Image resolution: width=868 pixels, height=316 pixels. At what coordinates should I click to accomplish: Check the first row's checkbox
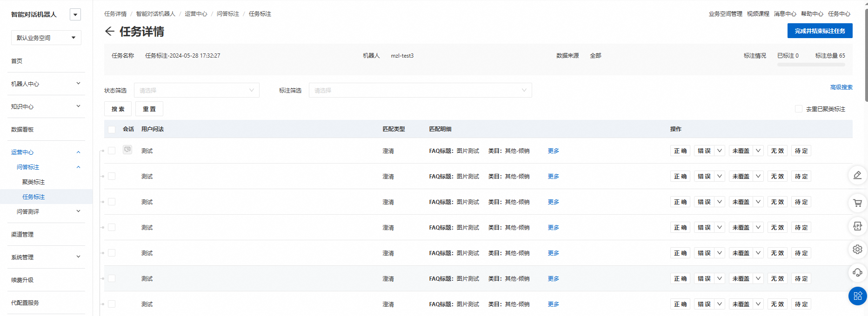click(112, 151)
